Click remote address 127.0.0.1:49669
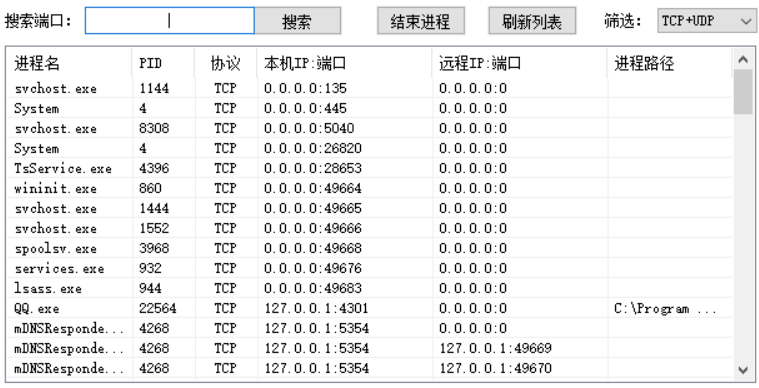Screen dimensions: 759x388 point(495,348)
